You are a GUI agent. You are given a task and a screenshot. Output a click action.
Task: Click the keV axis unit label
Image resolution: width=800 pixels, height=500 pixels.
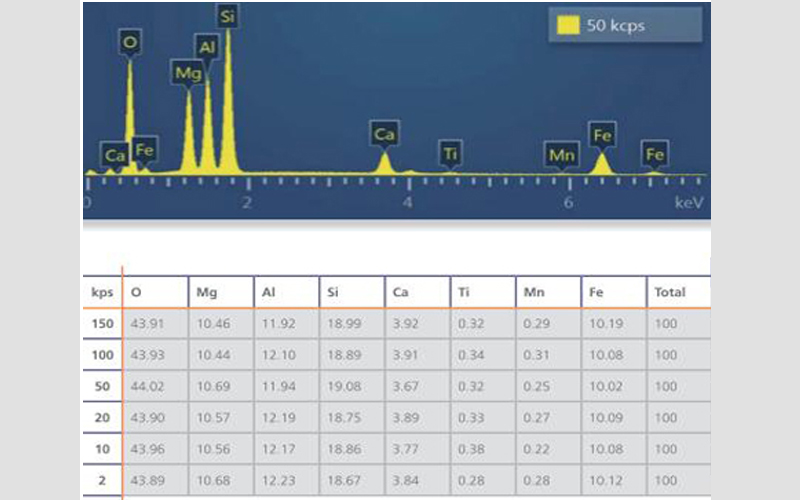[x=689, y=202]
